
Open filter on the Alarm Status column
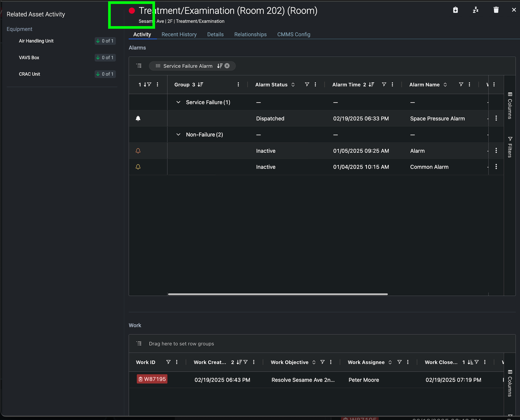click(307, 84)
